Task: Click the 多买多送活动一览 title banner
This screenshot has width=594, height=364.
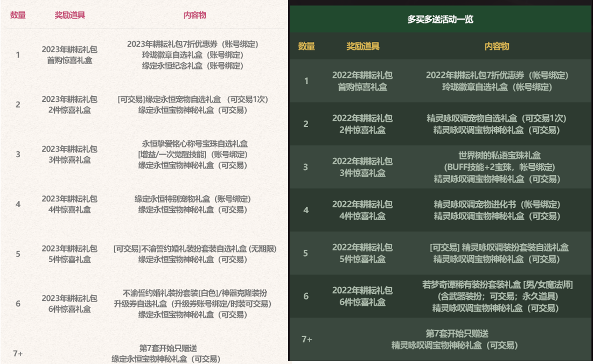Action: tap(440, 20)
